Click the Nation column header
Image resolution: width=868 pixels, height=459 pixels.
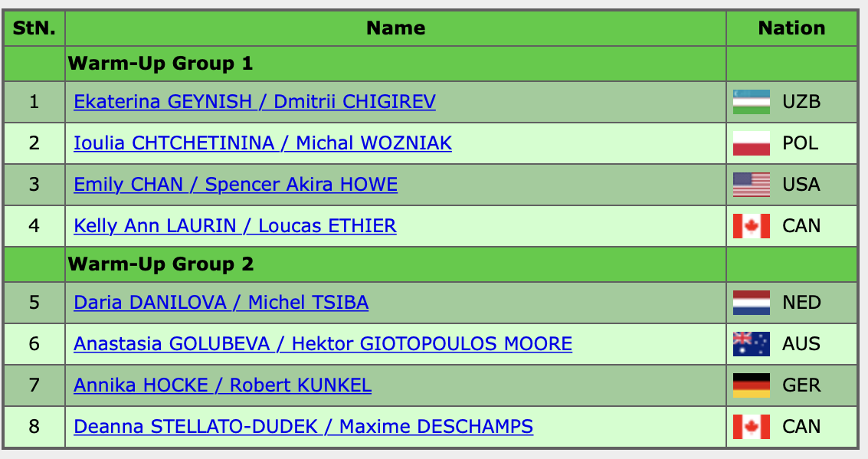pyautogui.click(x=791, y=28)
